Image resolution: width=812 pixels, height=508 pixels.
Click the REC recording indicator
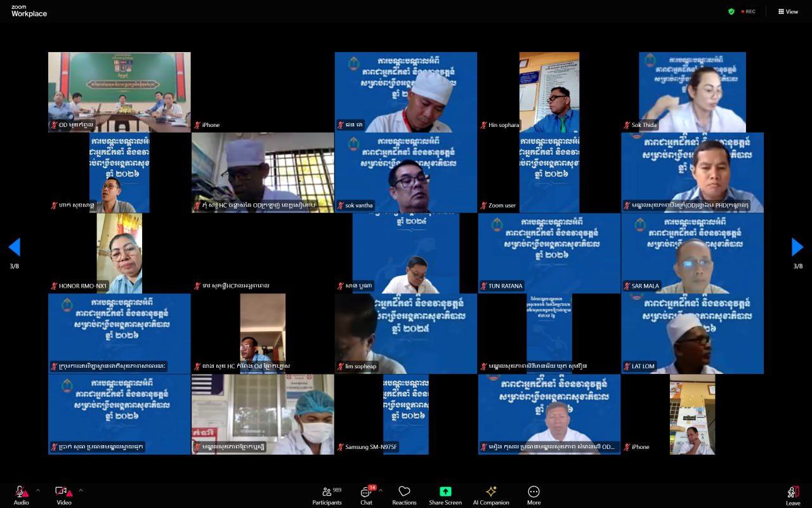coord(749,11)
